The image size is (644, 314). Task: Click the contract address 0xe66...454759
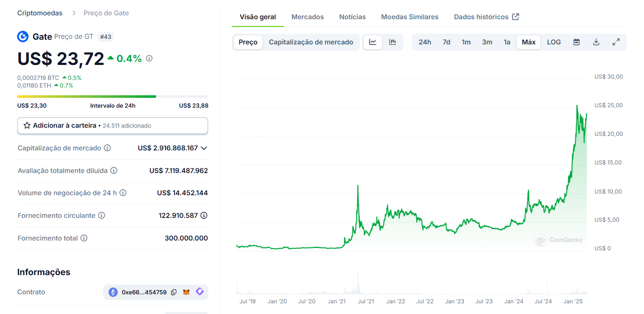[x=144, y=292]
